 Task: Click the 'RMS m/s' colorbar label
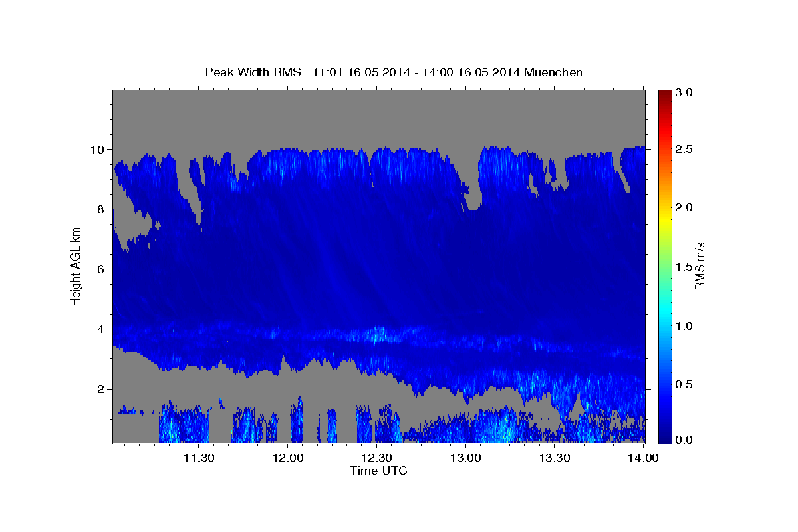point(699,266)
